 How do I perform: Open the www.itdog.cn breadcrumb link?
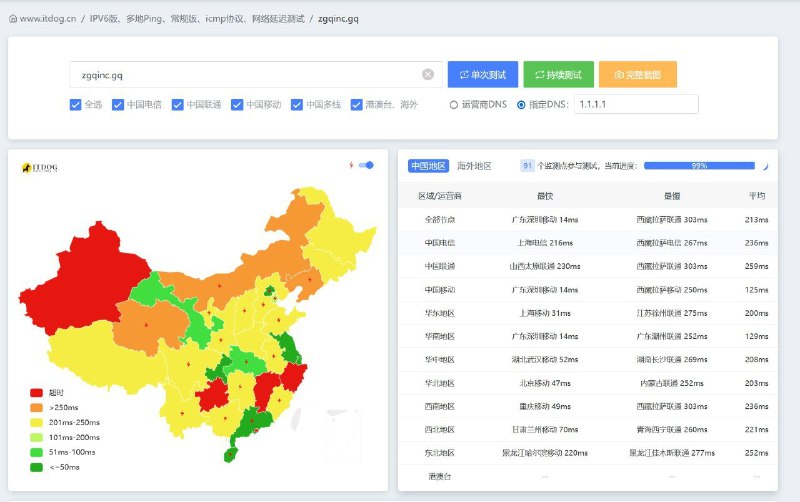(50, 18)
